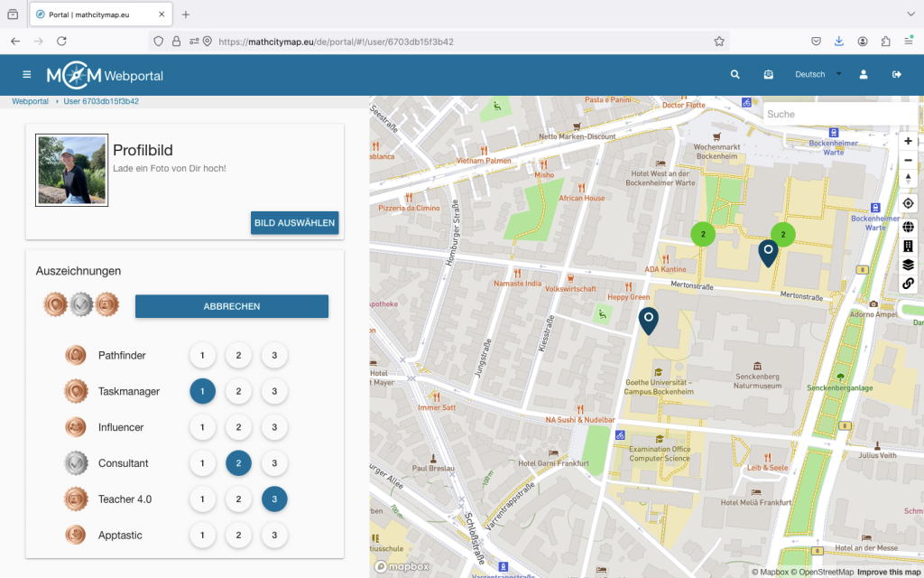Click the user profile icon in the header
This screenshot has width=924, height=578.
[x=864, y=75]
